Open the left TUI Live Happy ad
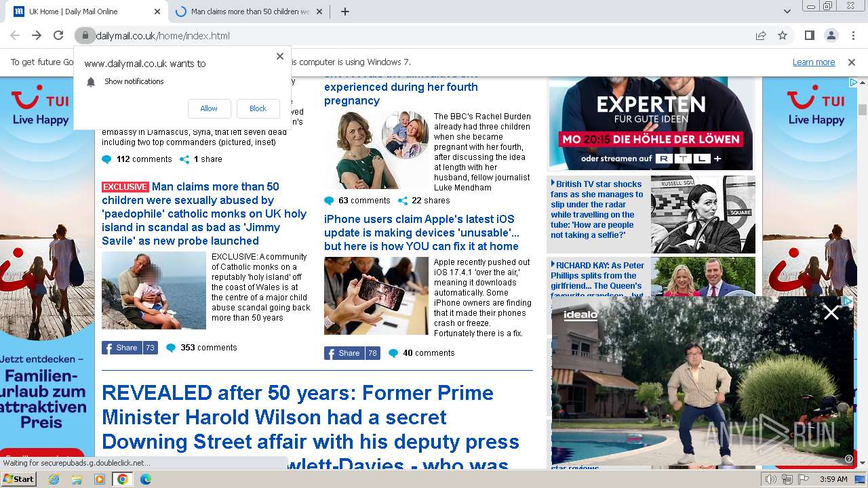This screenshot has height=488, width=868. (47, 271)
